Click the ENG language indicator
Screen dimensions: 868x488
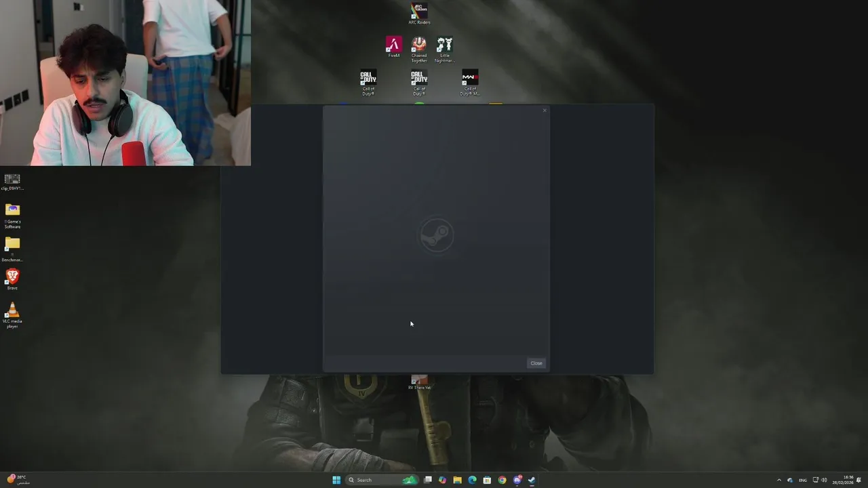(x=803, y=480)
